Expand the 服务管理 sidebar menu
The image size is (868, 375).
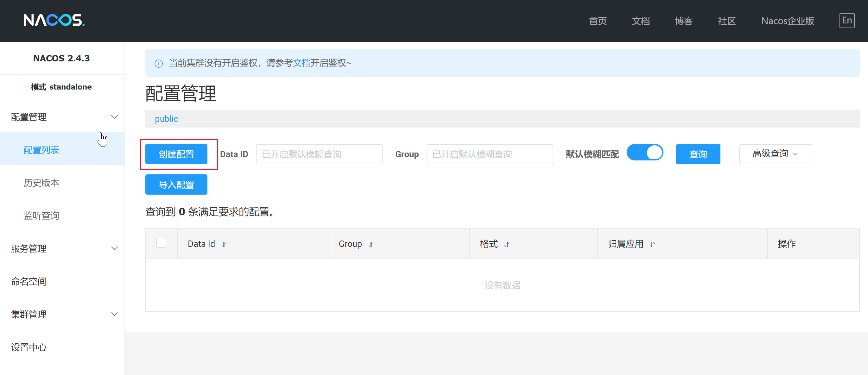[115, 248]
